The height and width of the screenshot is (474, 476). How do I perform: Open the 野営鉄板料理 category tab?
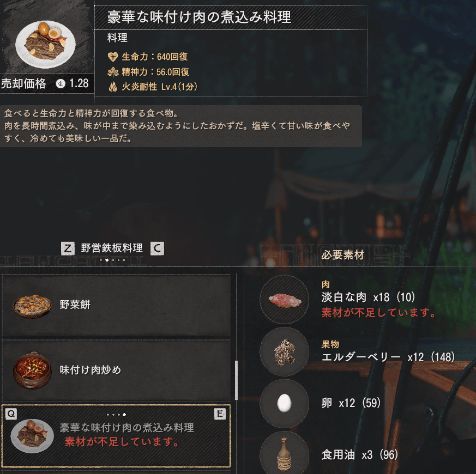coord(112,248)
